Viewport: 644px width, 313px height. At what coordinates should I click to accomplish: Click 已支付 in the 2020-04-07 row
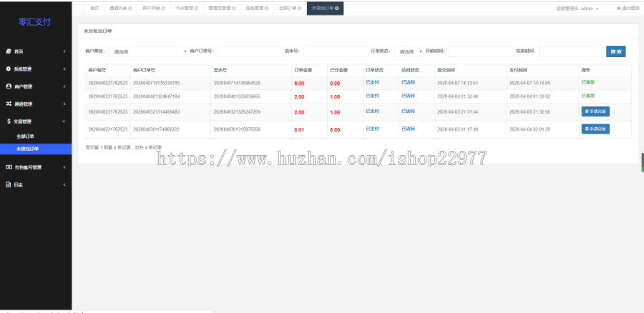tap(372, 82)
